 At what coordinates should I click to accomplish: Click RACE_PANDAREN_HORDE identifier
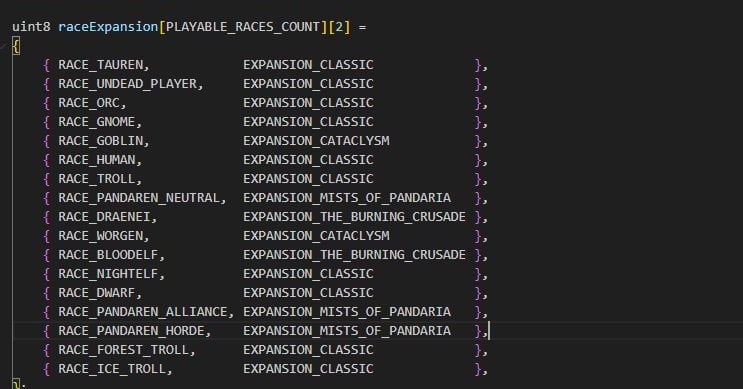tap(131, 330)
